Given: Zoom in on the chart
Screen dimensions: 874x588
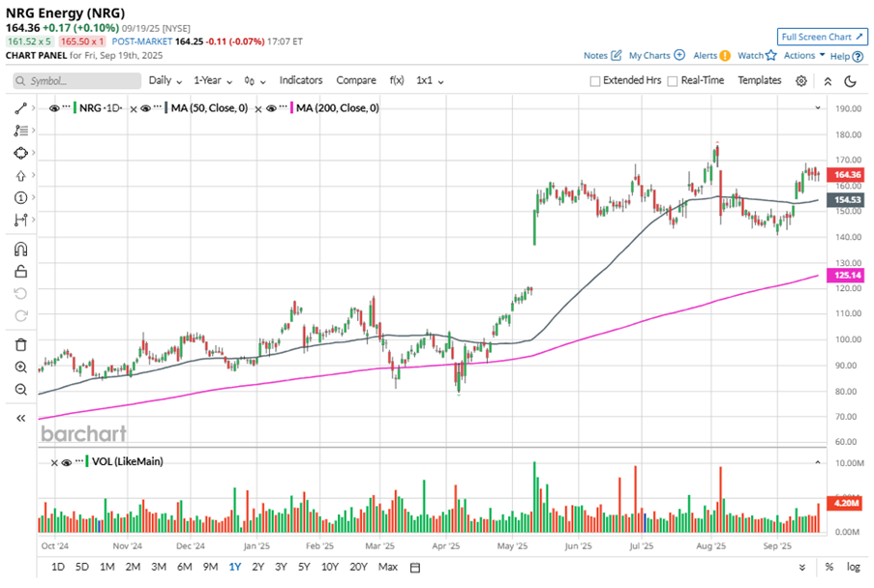Looking at the screenshot, I should click(x=20, y=367).
